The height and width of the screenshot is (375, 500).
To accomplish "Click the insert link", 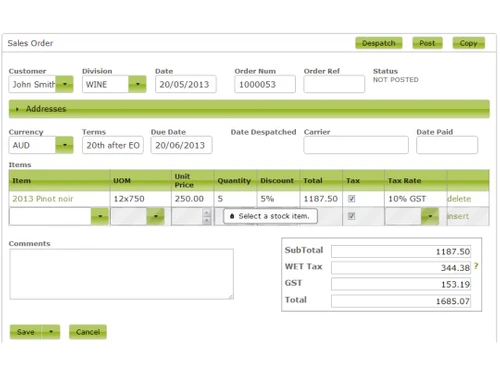I will click(x=458, y=216).
